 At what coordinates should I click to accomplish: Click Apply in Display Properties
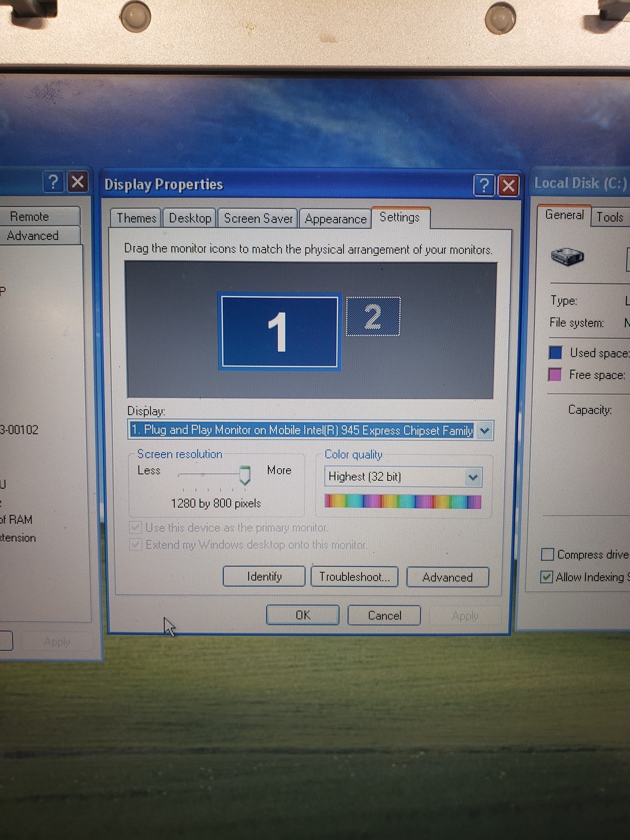465,616
